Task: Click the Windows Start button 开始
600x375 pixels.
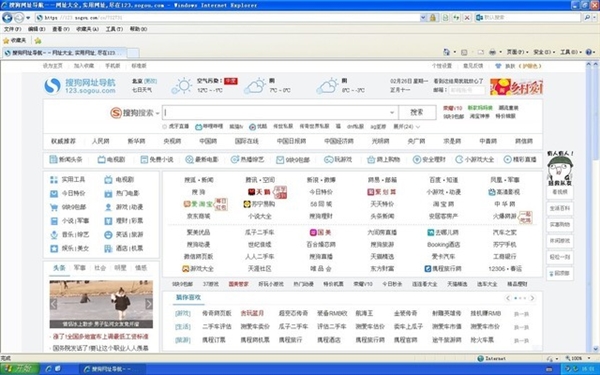Action: click(x=20, y=369)
